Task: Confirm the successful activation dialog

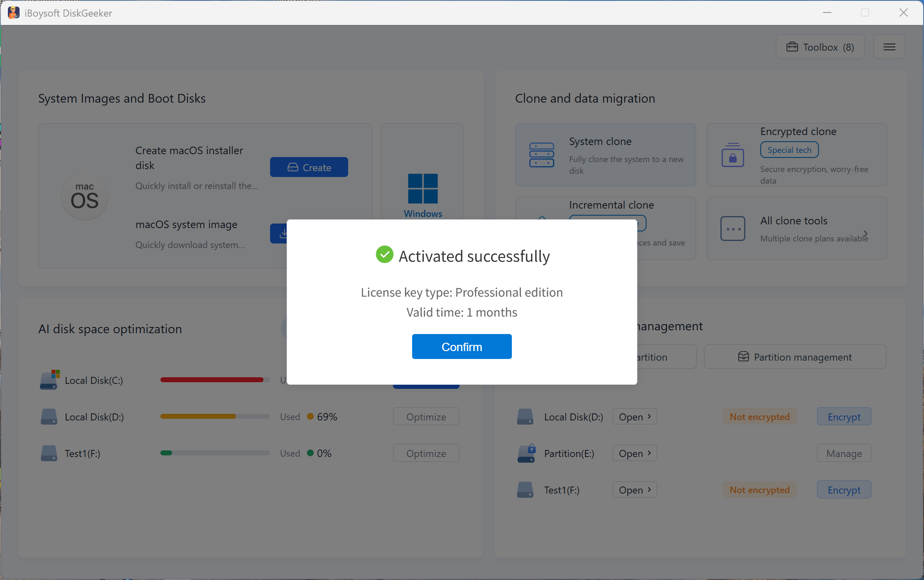Action: point(462,347)
